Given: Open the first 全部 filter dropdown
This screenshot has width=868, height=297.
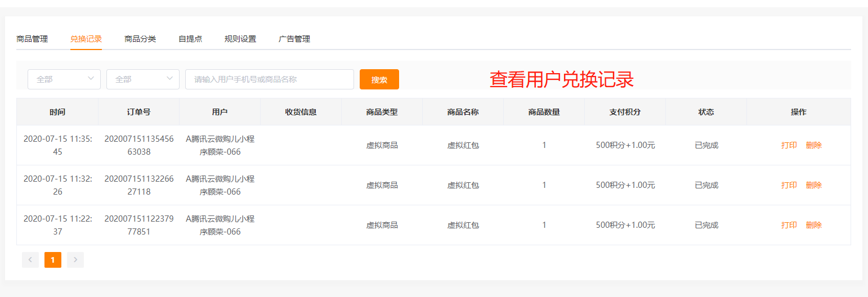Looking at the screenshot, I should point(64,79).
